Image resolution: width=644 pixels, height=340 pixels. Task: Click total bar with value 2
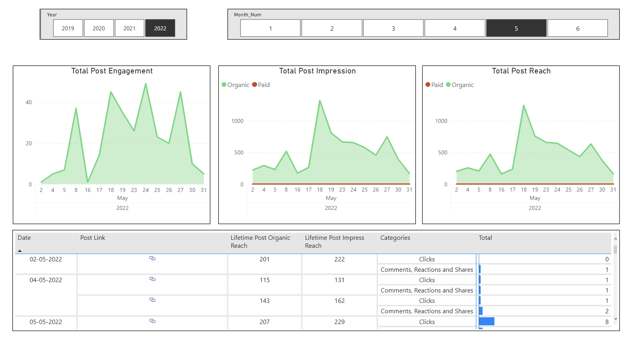pyautogui.click(x=481, y=311)
